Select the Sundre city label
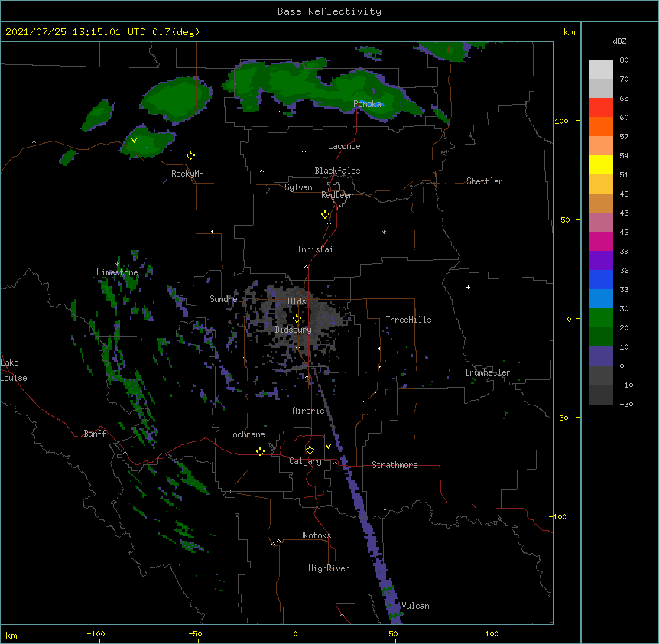This screenshot has width=659, height=644. click(x=223, y=299)
